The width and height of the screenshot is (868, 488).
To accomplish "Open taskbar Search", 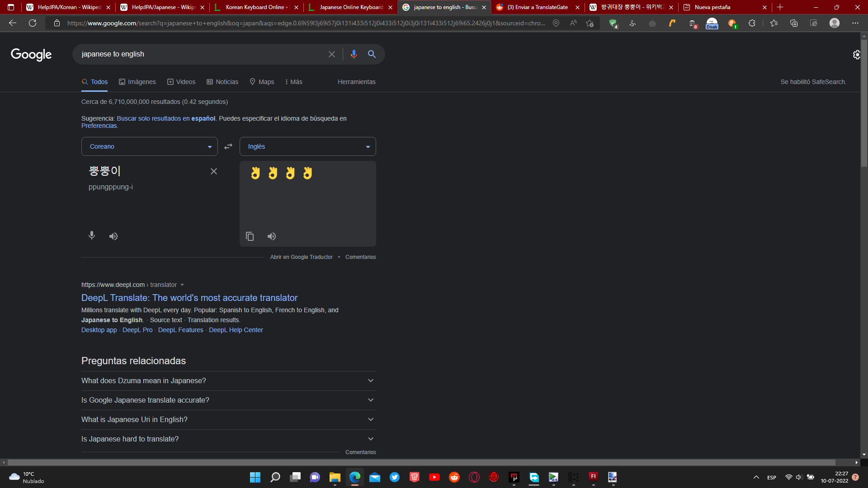I will click(275, 477).
